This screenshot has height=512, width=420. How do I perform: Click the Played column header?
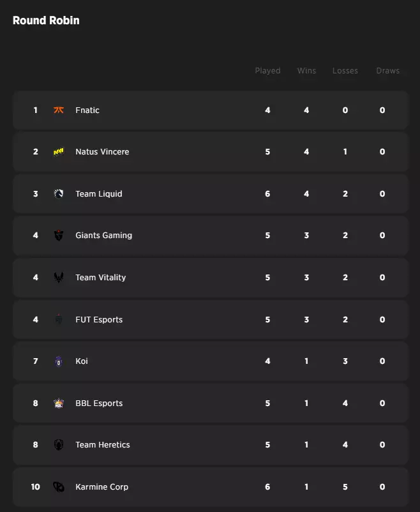point(267,71)
